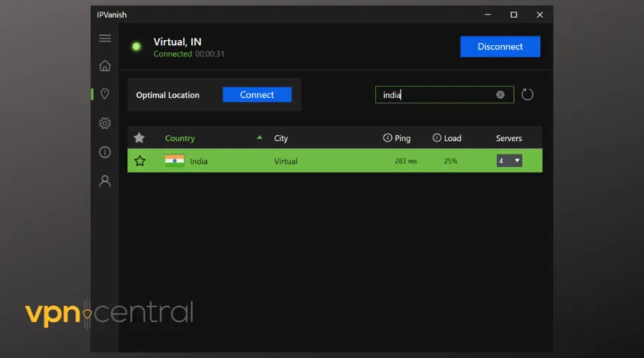Select the Virtual city cell
This screenshot has height=358, width=644.
pos(286,161)
